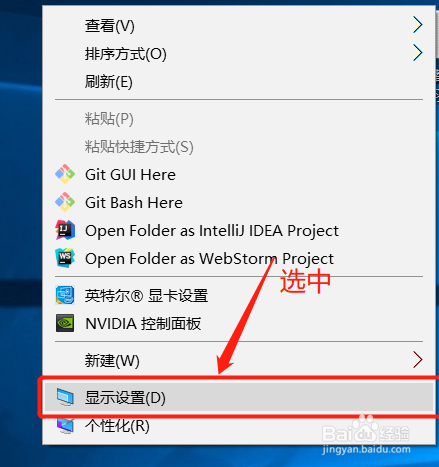Click the NVIDIA control panel icon
Viewport: 439px width, 467px height.
65,323
